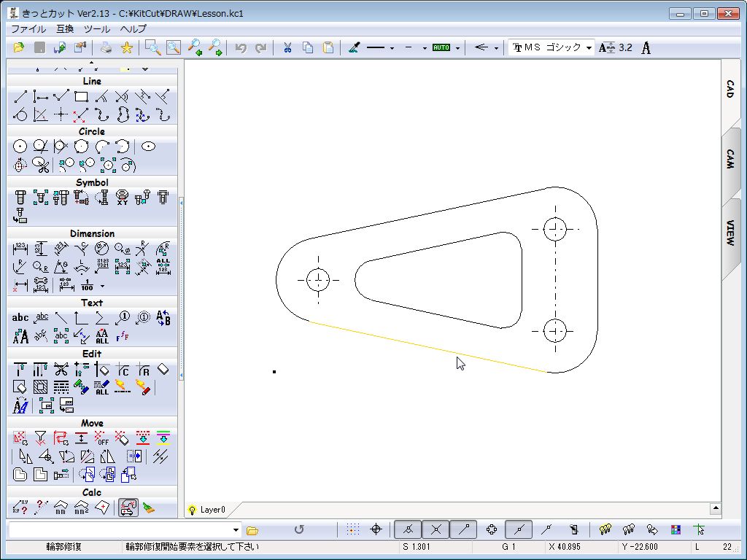Toggle the circle quadrant snap
Image resolution: width=747 pixels, height=560 pixels.
click(492, 529)
